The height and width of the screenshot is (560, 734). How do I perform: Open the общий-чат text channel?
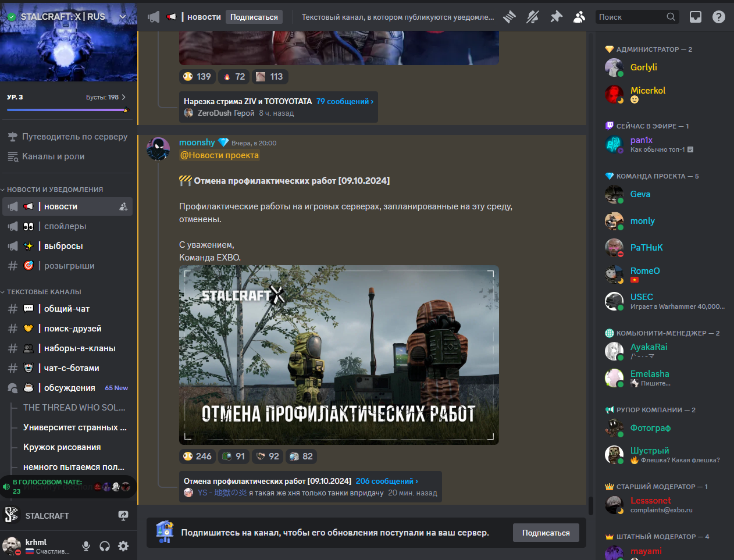[67, 309]
